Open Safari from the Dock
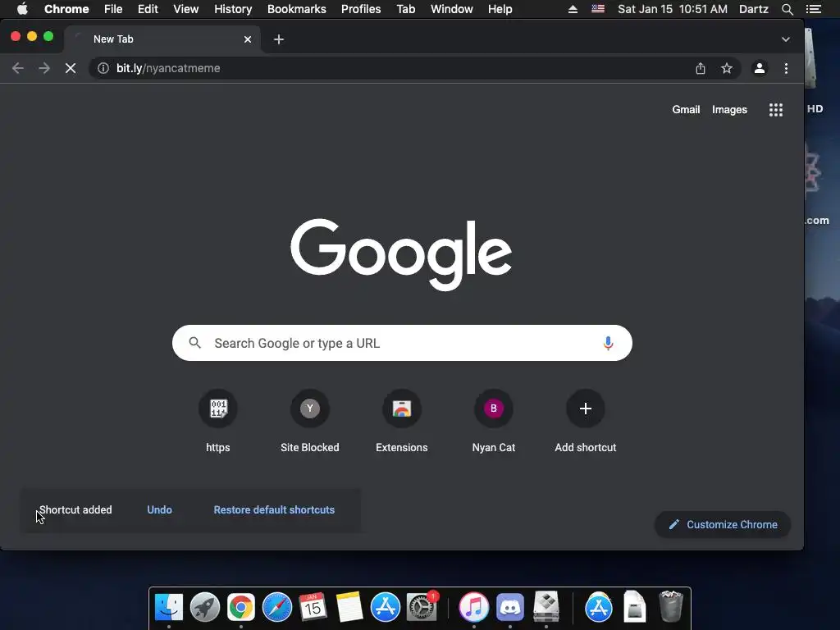This screenshot has height=630, width=840. click(x=277, y=607)
